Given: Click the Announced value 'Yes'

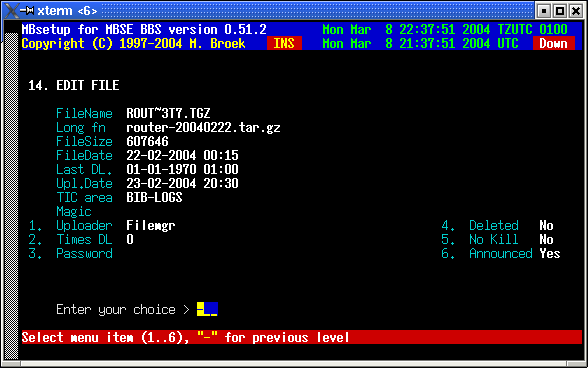Looking at the screenshot, I should click(x=550, y=254).
